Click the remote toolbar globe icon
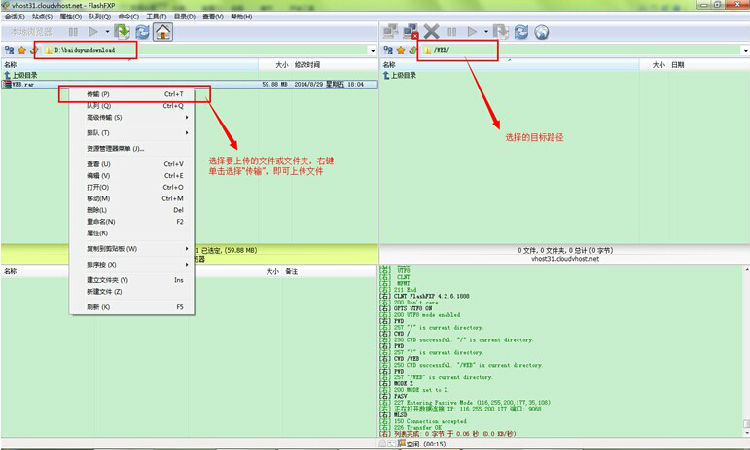The image size is (750, 450). [x=541, y=31]
